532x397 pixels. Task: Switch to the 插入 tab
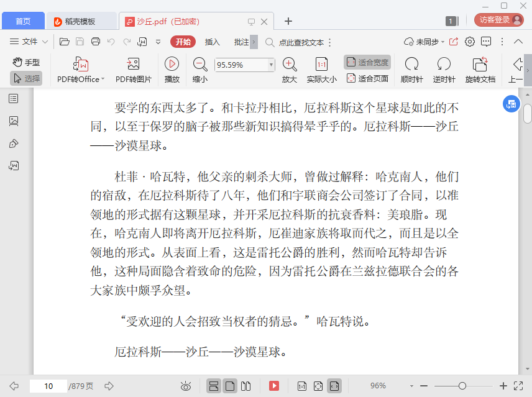[213, 42]
